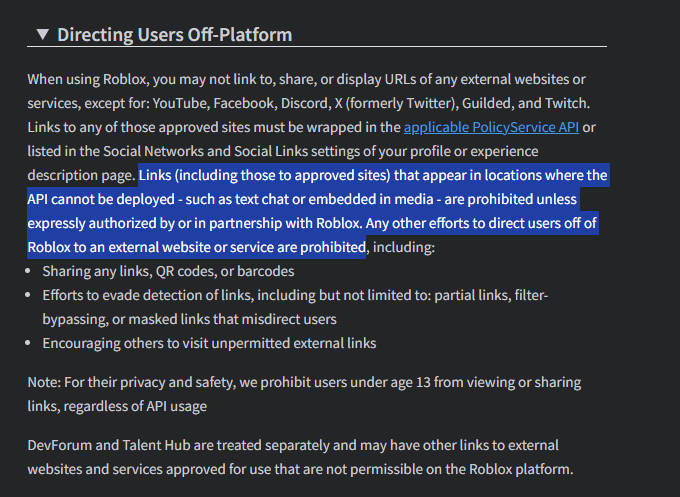Click the 'Encouraging others to visit' bullet text
The image size is (680, 497).
209,343
